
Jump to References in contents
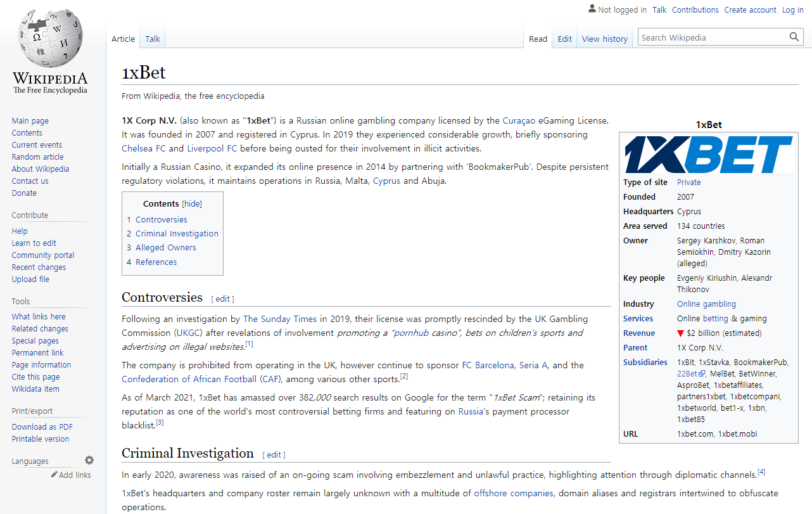pyautogui.click(x=156, y=262)
